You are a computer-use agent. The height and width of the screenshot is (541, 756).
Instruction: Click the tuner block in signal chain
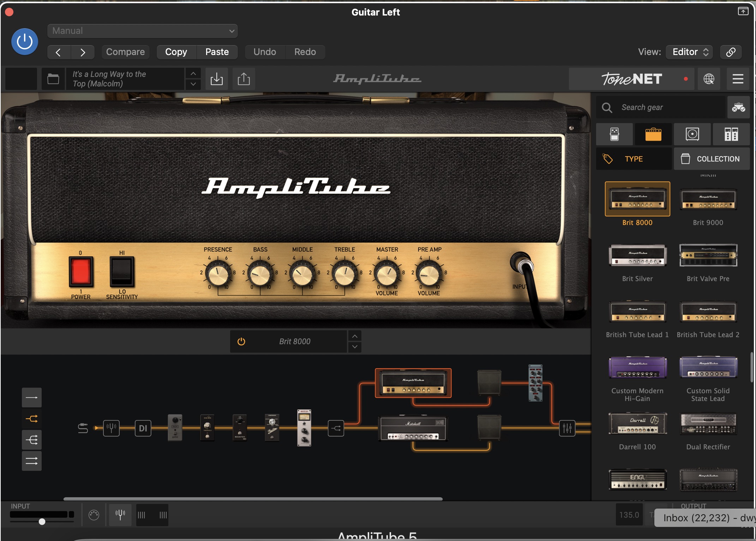point(111,428)
